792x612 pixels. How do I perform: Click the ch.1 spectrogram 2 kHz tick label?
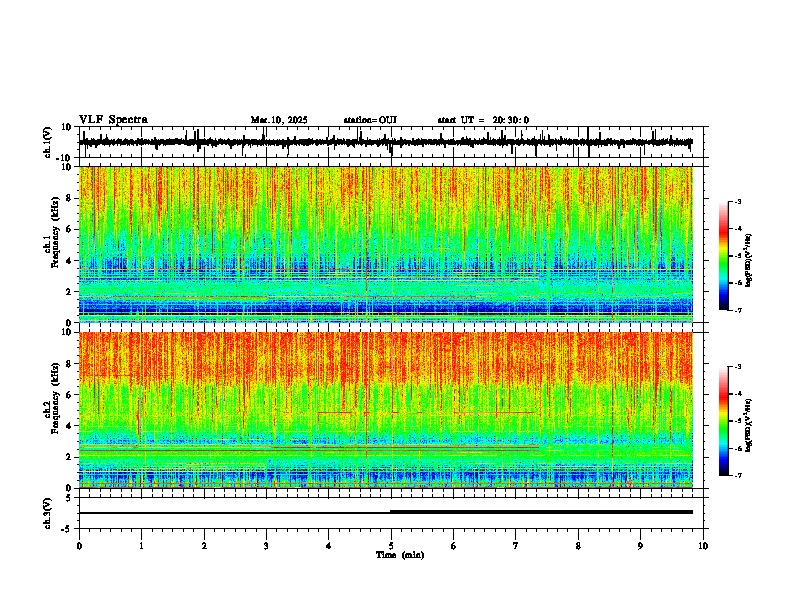(x=69, y=292)
